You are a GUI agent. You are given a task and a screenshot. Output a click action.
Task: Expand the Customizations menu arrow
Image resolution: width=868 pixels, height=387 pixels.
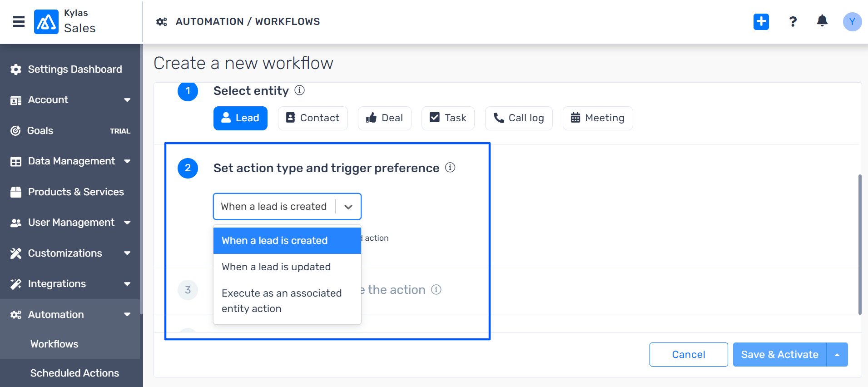(127, 253)
